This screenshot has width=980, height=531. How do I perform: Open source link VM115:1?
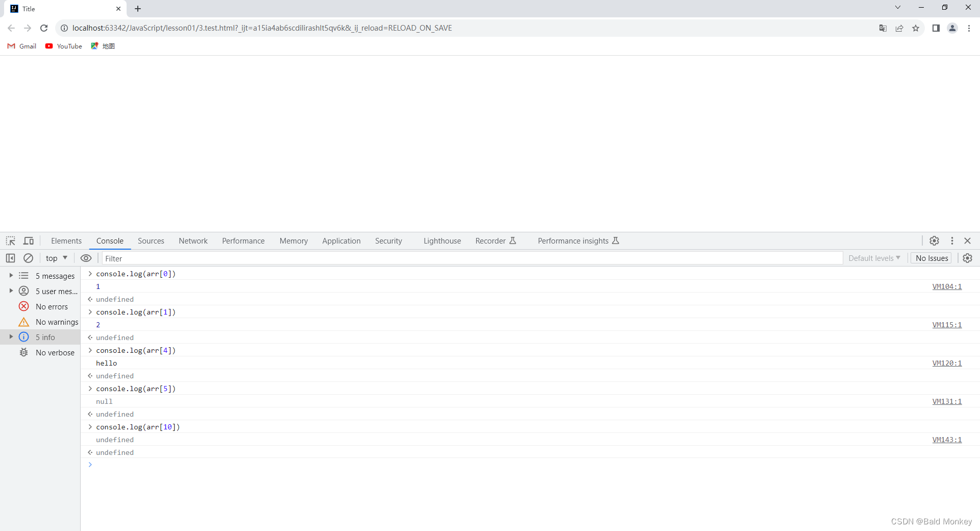tap(947, 325)
